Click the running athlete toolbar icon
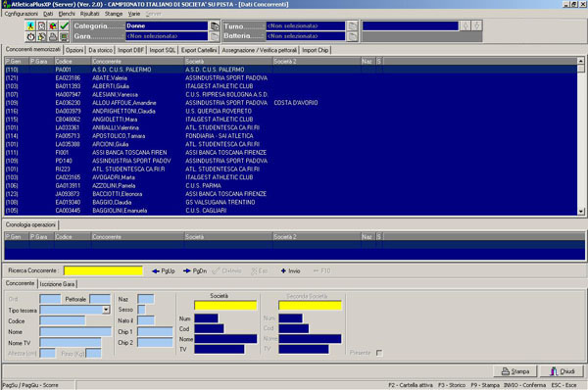 click(x=30, y=25)
